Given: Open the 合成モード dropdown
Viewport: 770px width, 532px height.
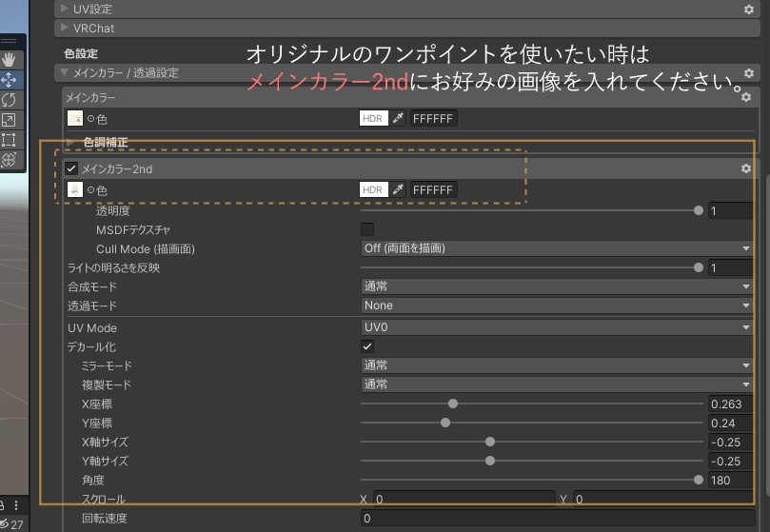Looking at the screenshot, I should (x=557, y=286).
